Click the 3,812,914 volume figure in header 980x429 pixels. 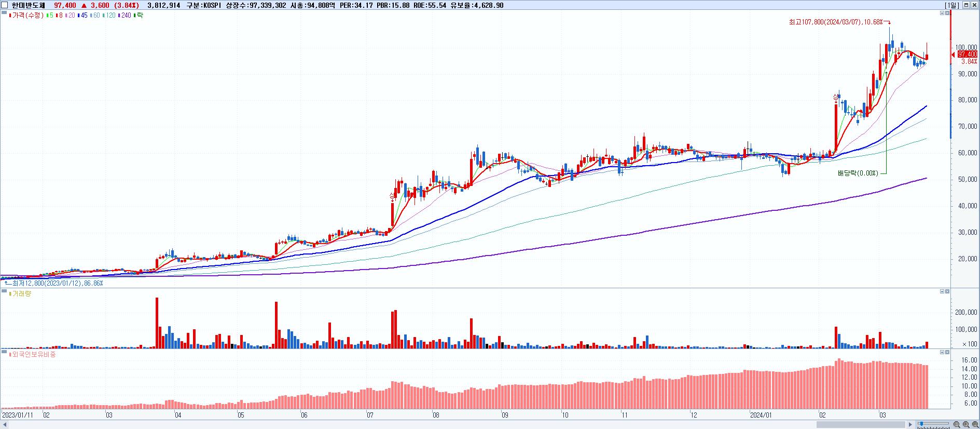pyautogui.click(x=164, y=5)
